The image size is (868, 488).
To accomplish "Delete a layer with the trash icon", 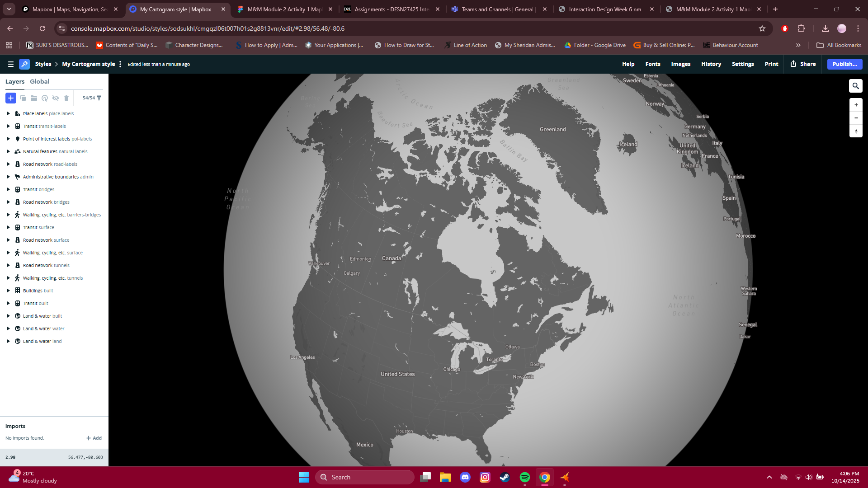I will [x=66, y=98].
